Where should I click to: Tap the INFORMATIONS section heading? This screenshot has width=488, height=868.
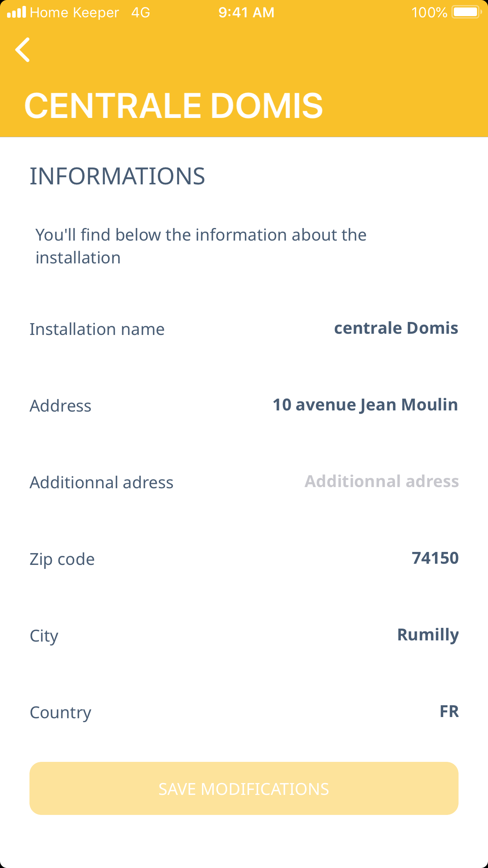click(117, 176)
